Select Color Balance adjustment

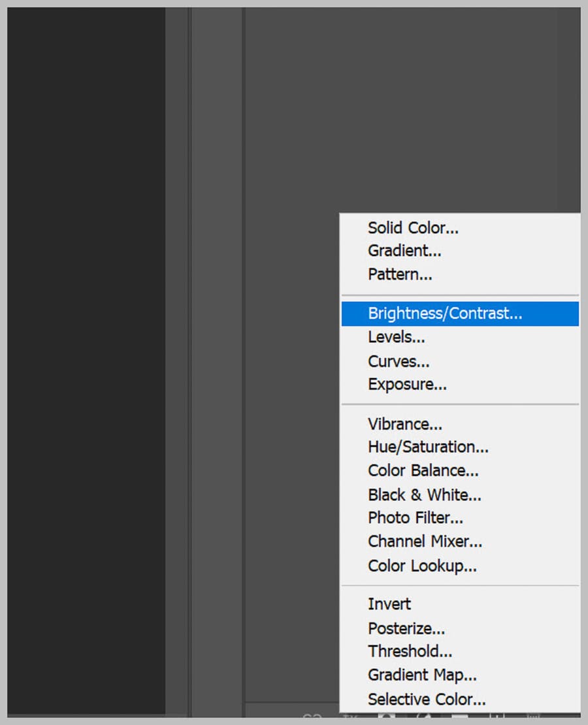coord(423,470)
